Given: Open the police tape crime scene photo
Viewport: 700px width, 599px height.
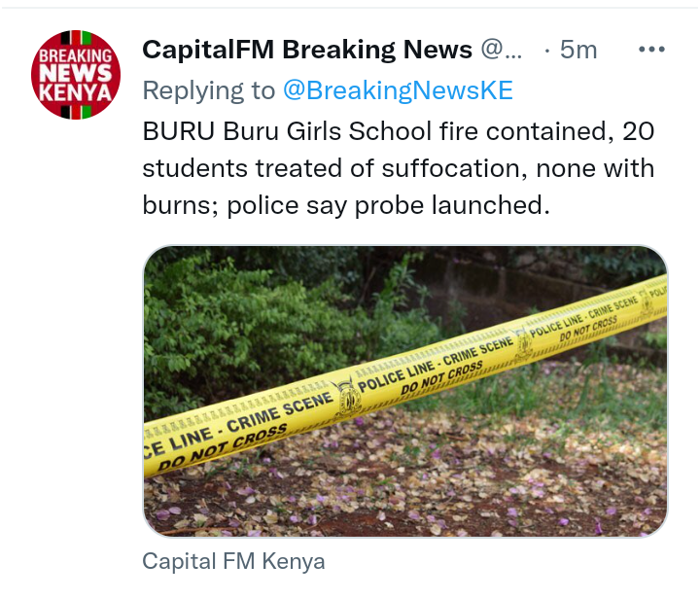Looking at the screenshot, I should pos(404,391).
